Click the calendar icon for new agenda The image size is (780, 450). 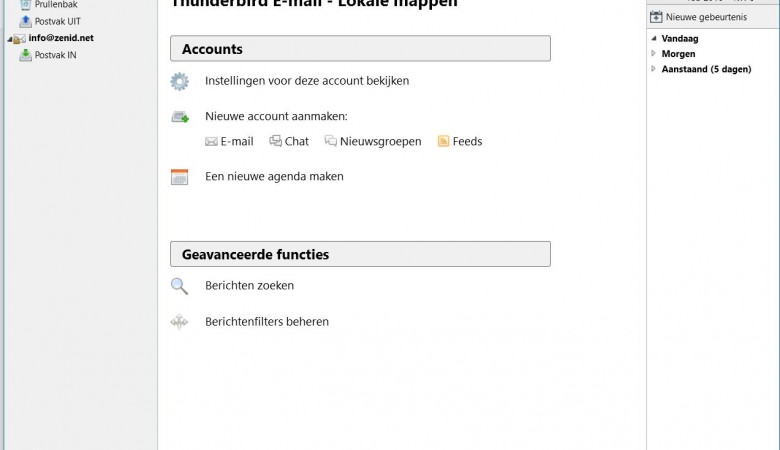[179, 177]
